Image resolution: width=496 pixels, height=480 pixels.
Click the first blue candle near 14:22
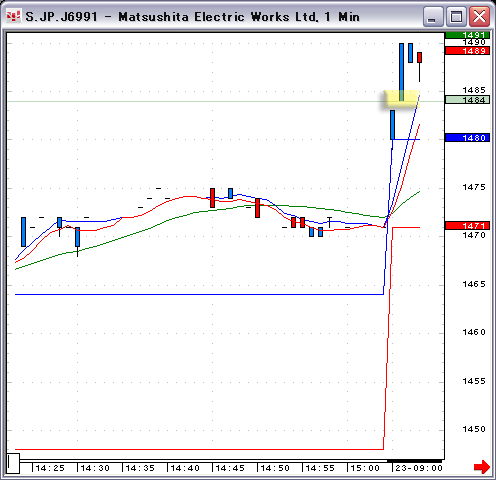(x=23, y=232)
